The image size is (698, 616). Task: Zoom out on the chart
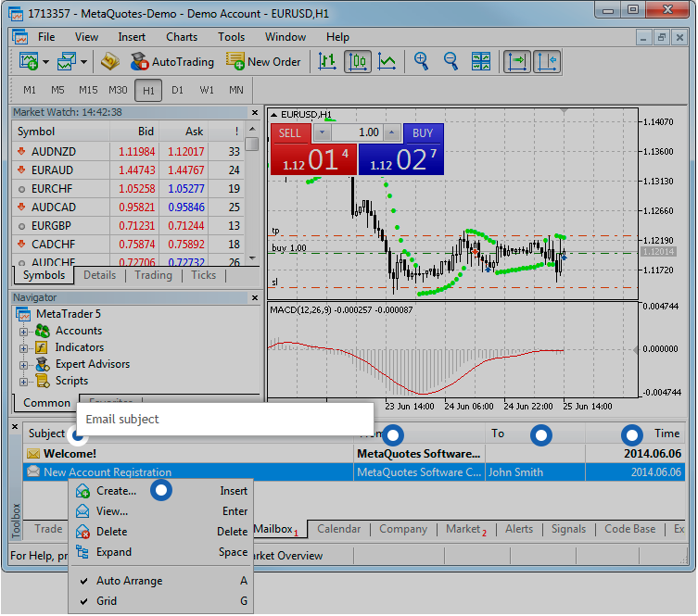coord(451,61)
